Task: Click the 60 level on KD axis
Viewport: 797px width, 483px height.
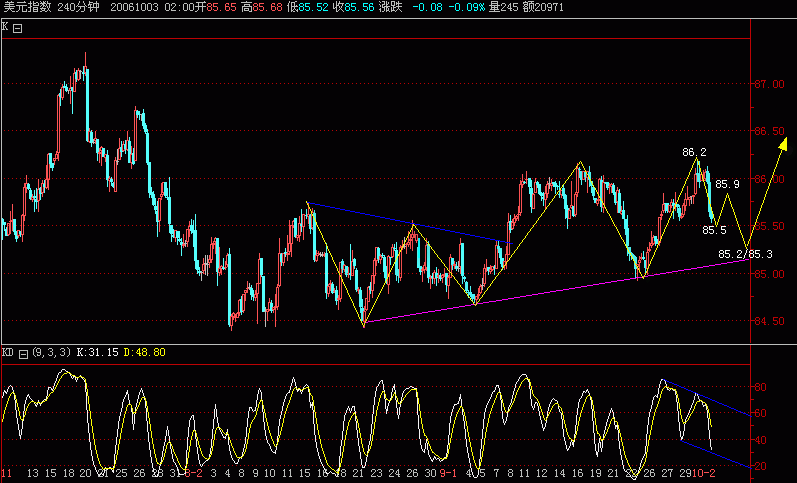Action: (x=760, y=413)
